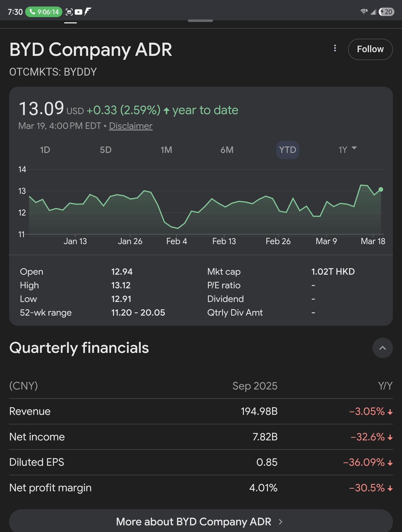Collapse the Quarterly financials section
402x532 pixels.
click(382, 348)
